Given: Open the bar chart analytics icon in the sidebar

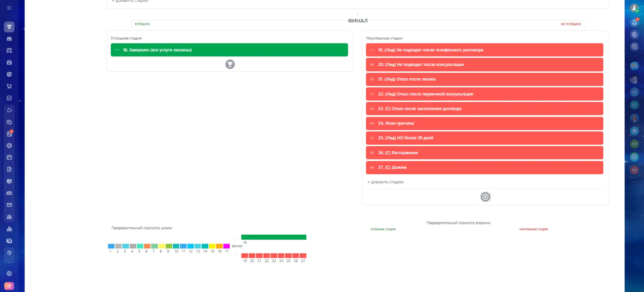Looking at the screenshot, I should (9, 229).
